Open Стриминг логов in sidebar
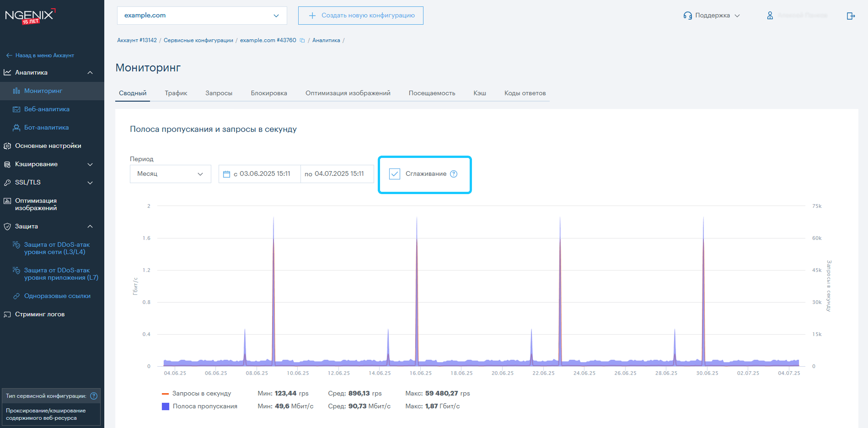 pos(40,314)
